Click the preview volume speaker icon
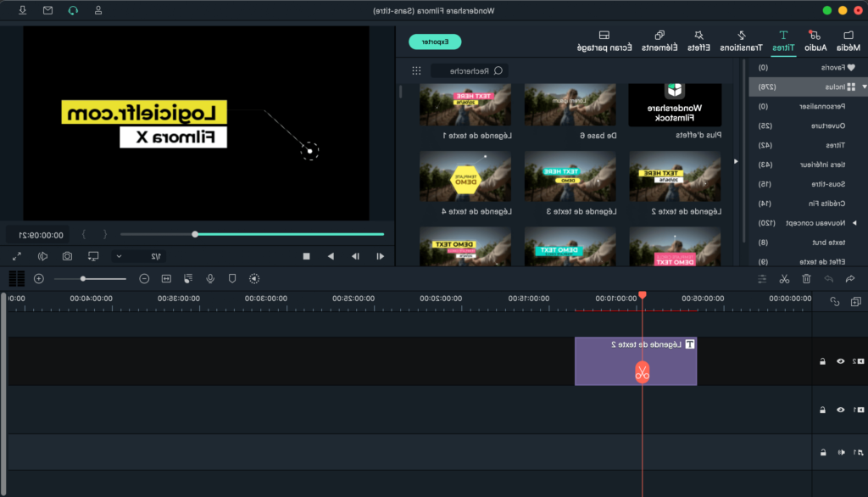 pyautogui.click(x=42, y=256)
